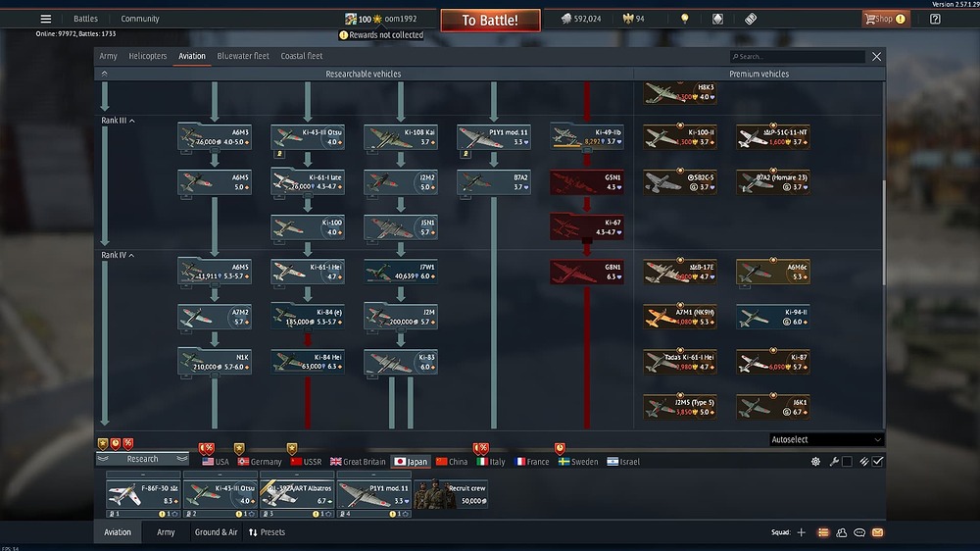Select the USA nation
Screen dimensions: 980x551
point(216,462)
